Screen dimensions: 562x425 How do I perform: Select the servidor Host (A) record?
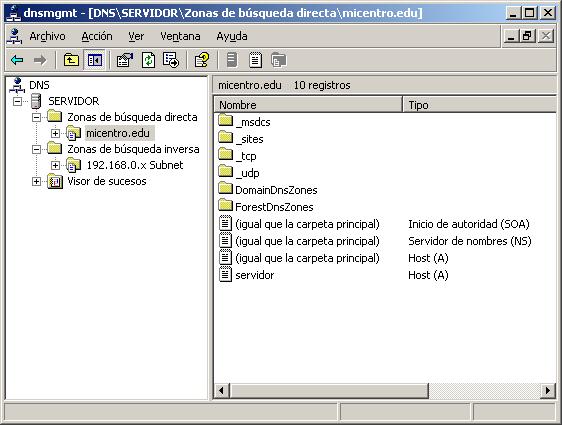click(x=334, y=275)
